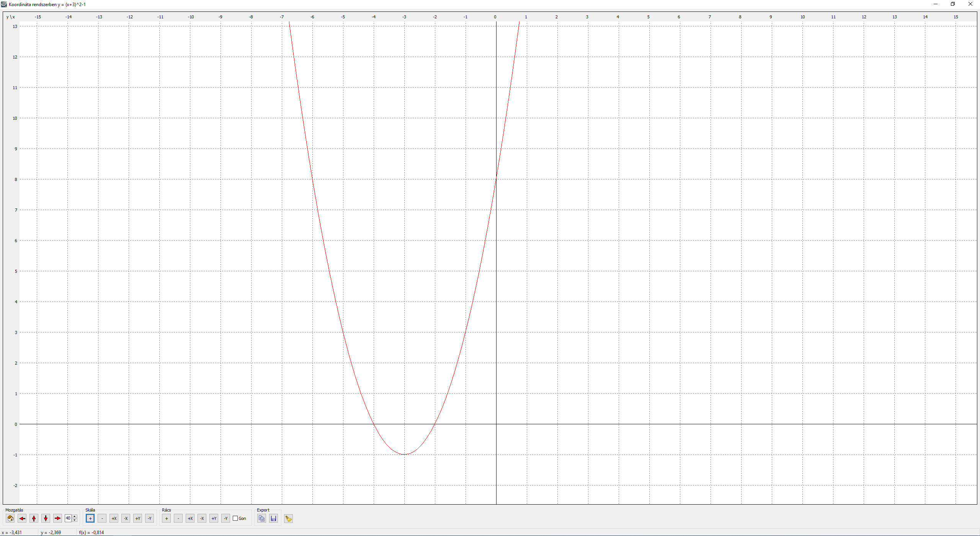Click the Export group label

click(x=263, y=510)
